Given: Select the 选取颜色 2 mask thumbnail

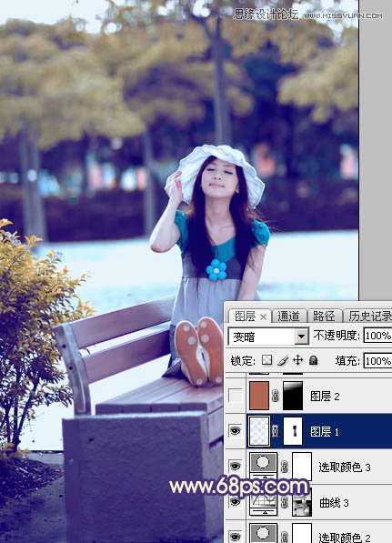Looking at the screenshot, I should 302,533.
